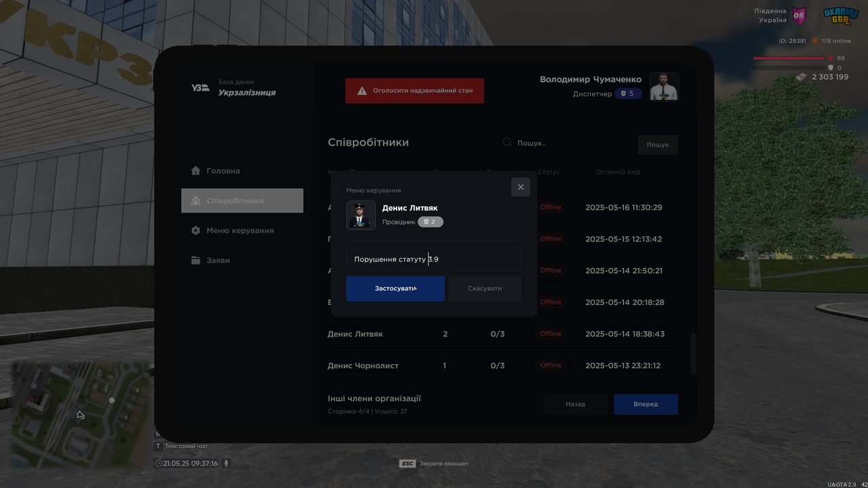
Task: Select the Денис Литвяк table row name
Action: click(355, 334)
